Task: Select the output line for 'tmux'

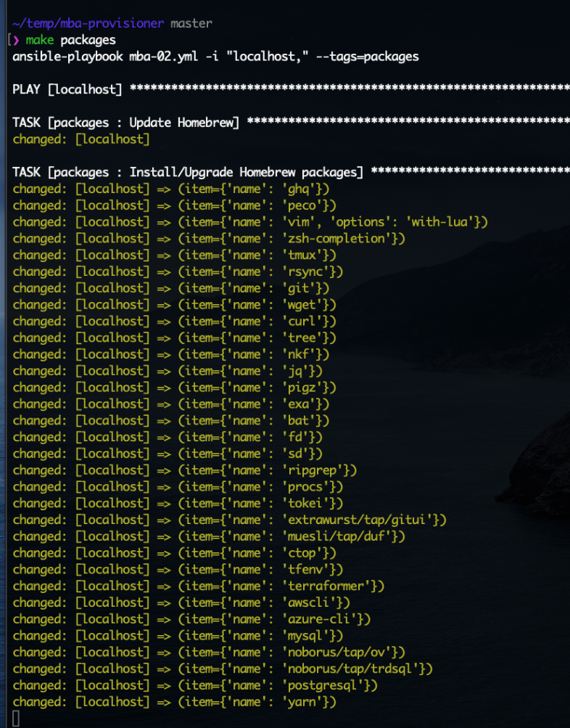Action: point(174,255)
